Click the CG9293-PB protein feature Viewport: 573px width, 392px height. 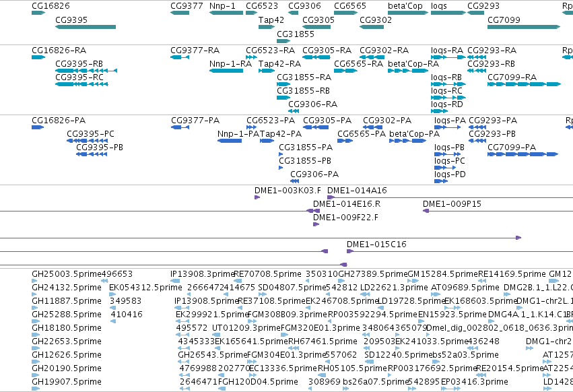[477, 141]
